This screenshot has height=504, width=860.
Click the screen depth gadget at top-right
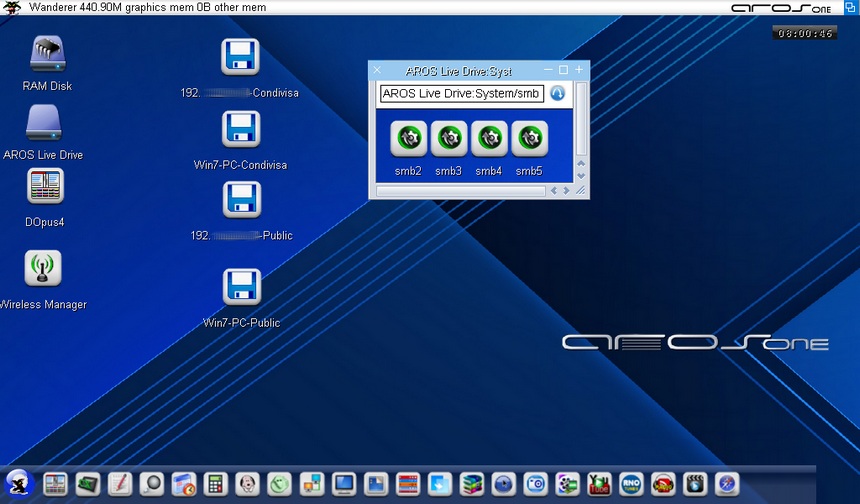coord(850,7)
